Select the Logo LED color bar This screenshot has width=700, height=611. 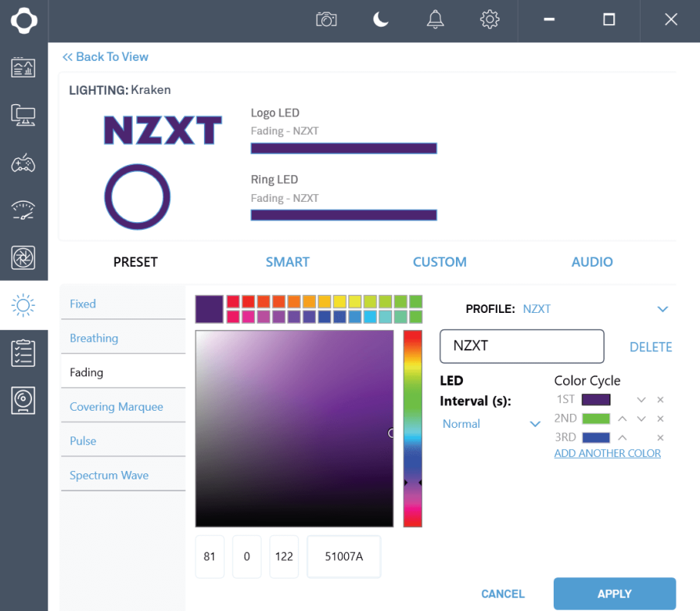point(344,149)
